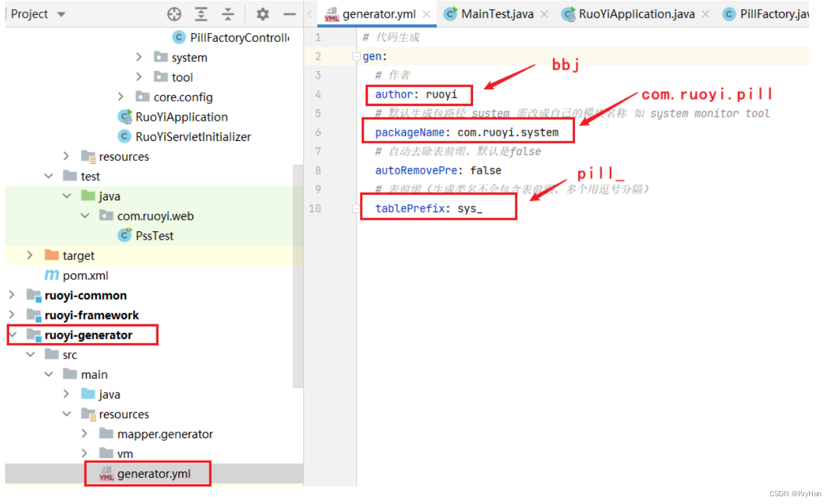Collapse the main folder

[x=48, y=375]
